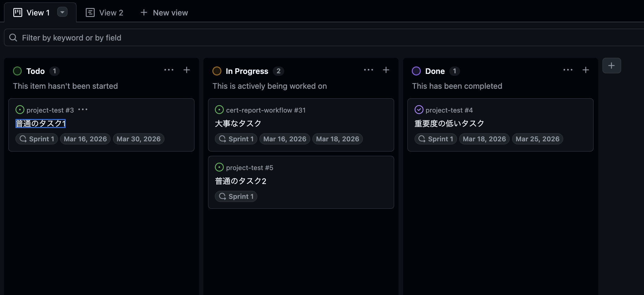Click the View 2 table layout icon
This screenshot has width=644, height=295.
tap(90, 12)
